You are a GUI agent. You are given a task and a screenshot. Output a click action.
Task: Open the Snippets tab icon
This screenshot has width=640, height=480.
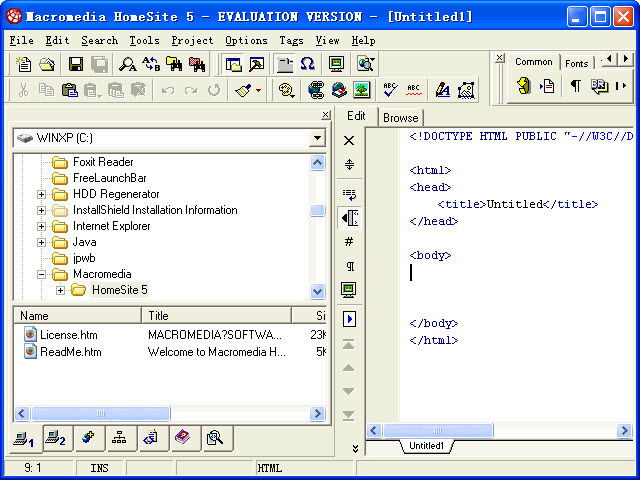coord(151,439)
